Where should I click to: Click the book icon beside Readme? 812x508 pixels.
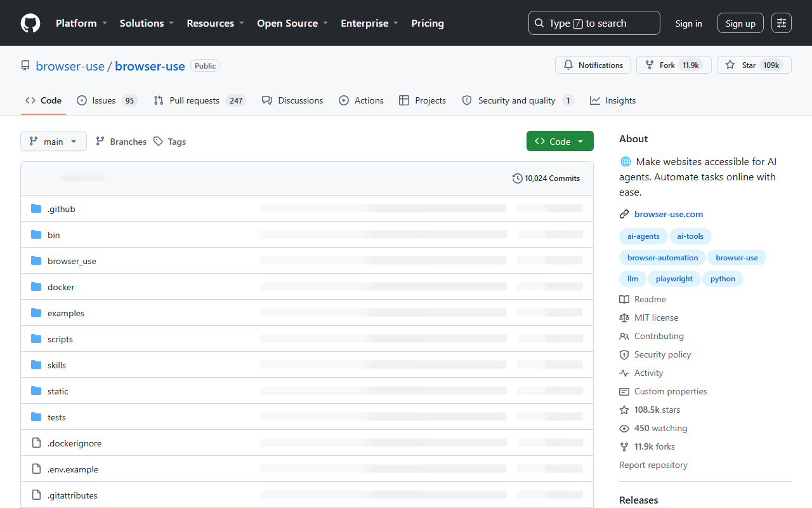point(624,300)
